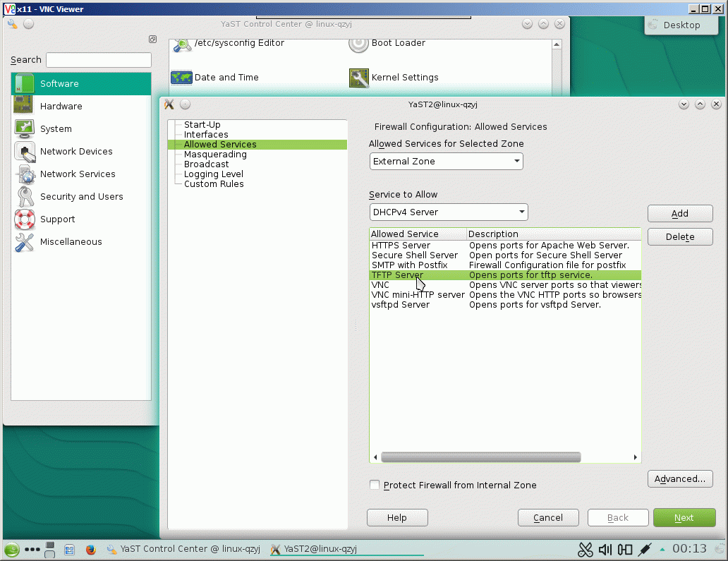Click the volume icon in system tray

[604, 549]
